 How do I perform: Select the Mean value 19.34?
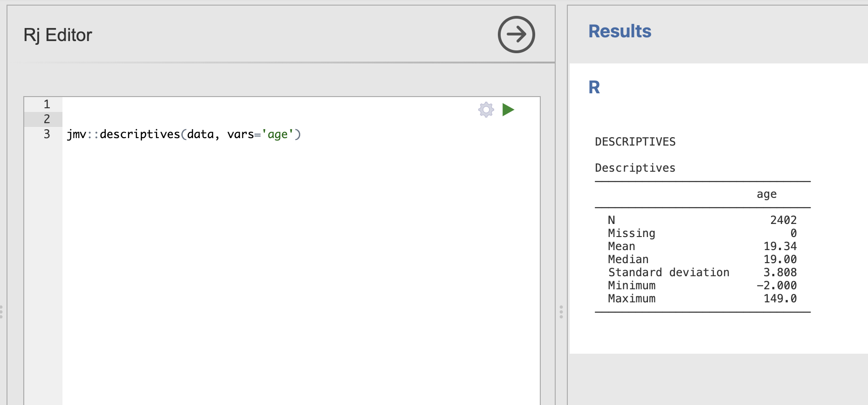[780, 246]
